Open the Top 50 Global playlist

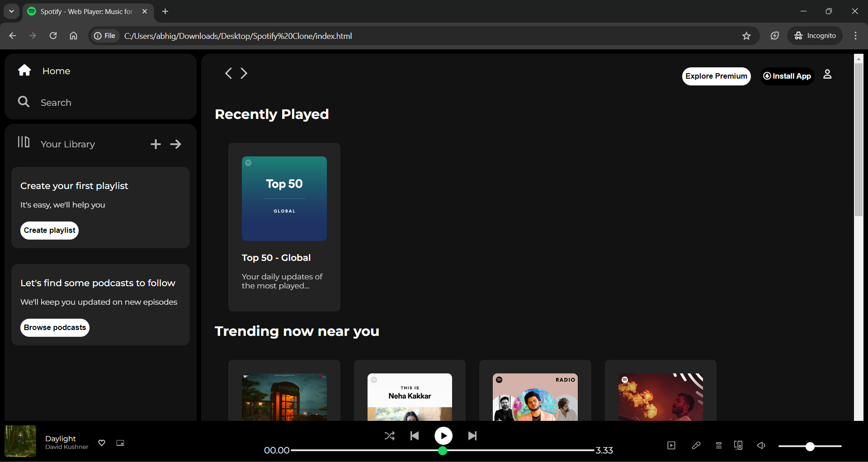(284, 198)
